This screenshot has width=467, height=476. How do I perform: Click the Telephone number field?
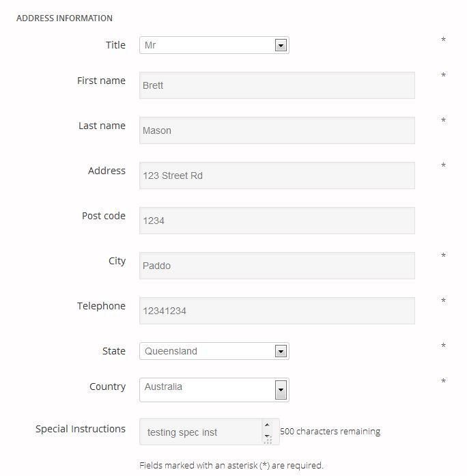[277, 311]
